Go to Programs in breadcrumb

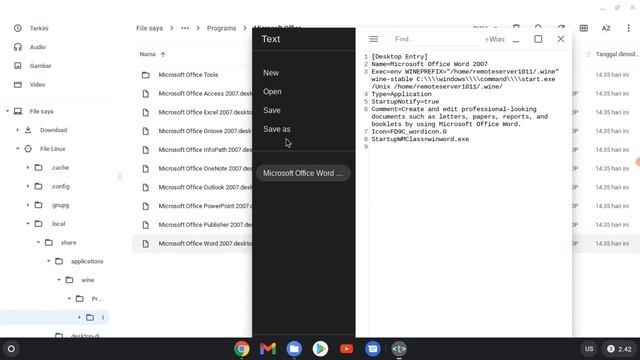[221, 28]
